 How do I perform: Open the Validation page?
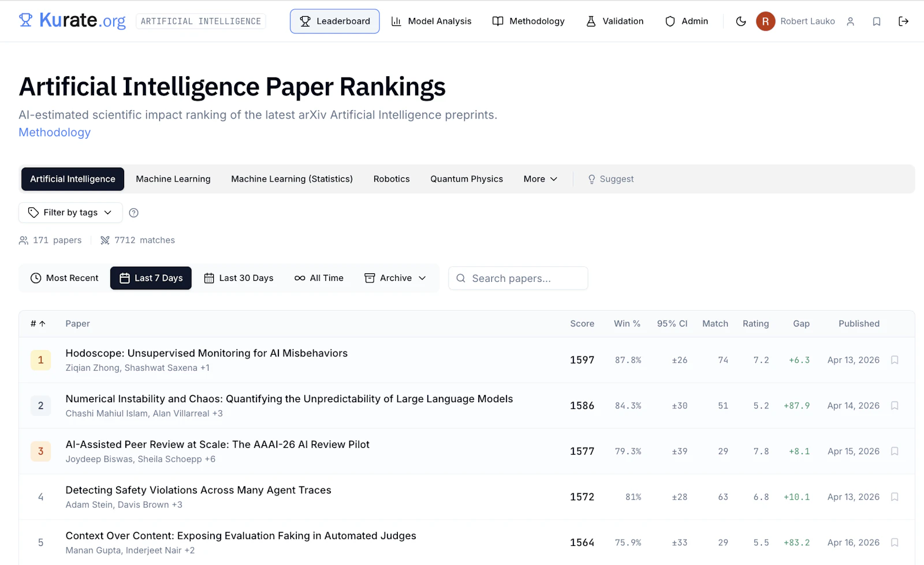(x=615, y=21)
